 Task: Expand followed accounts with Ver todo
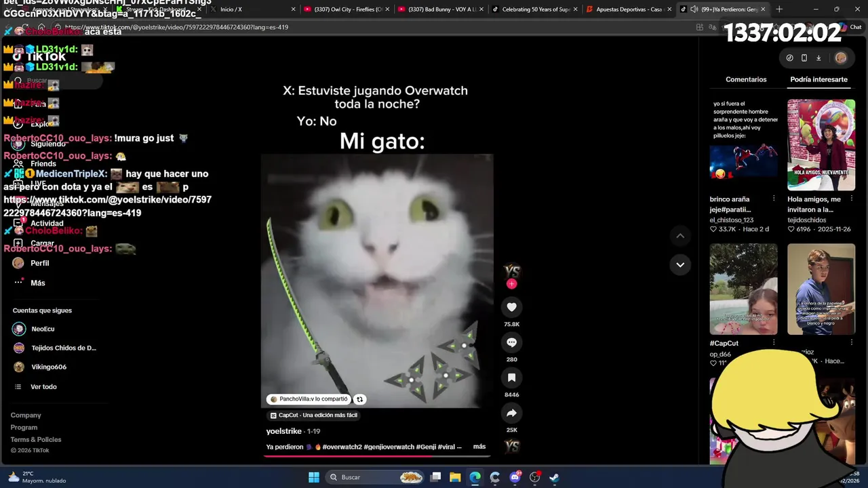(43, 386)
